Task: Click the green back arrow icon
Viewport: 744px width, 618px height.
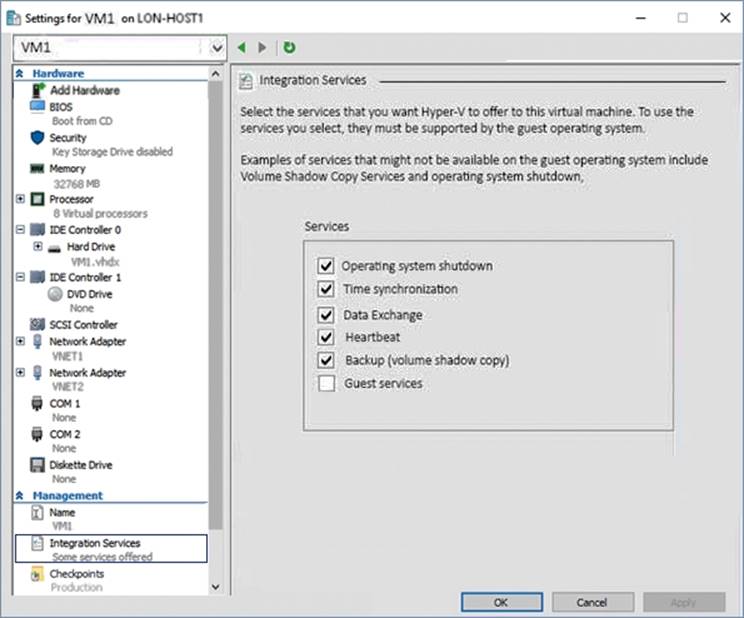Action: [x=242, y=47]
